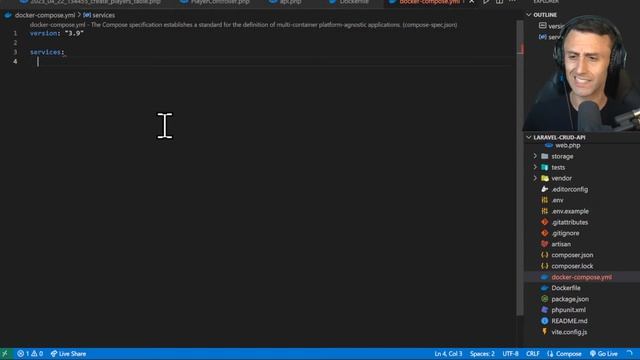Open the .editorconfig file
This screenshot has width=640, height=360.
tap(569, 189)
